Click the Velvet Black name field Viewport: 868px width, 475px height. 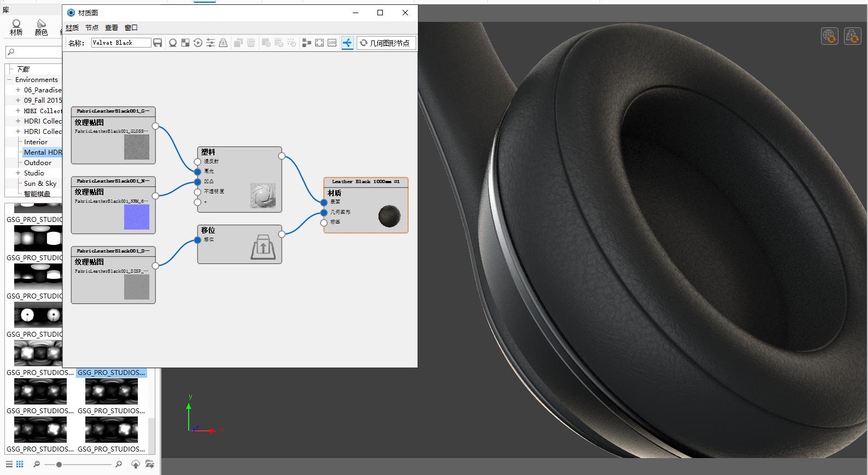[121, 43]
